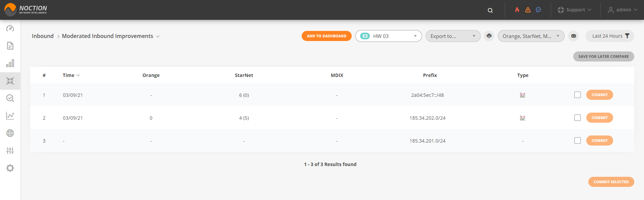
Task: Open the dashboard gauge sidebar icon
Action: point(10,28)
